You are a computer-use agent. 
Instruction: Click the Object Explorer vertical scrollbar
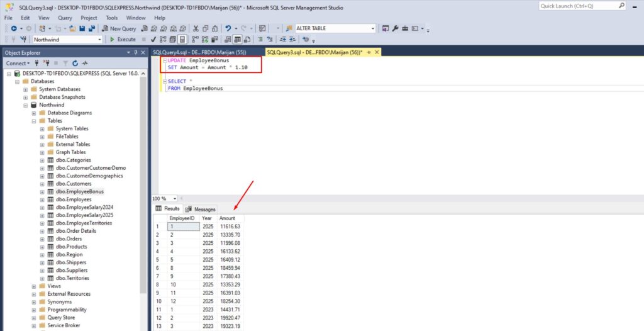(x=143, y=185)
